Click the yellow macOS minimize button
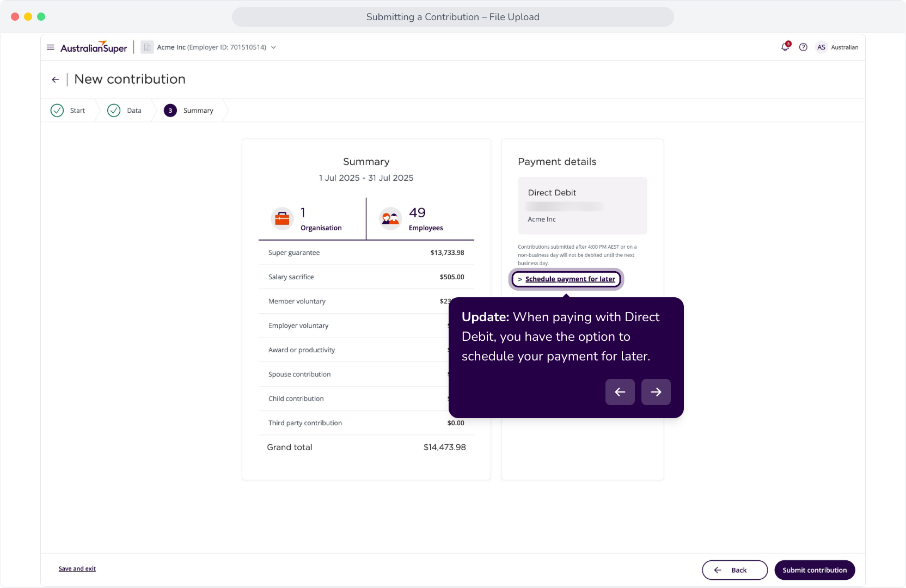Screen dimensions: 906x588 pyautogui.click(x=28, y=17)
